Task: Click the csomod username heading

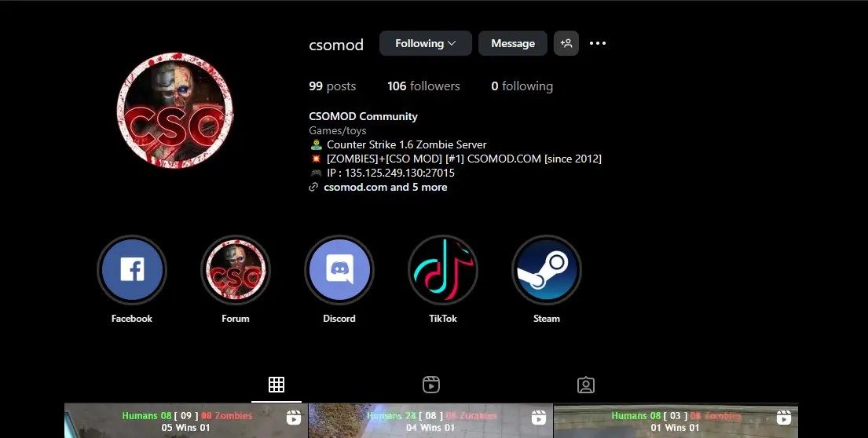Action: coord(336,45)
